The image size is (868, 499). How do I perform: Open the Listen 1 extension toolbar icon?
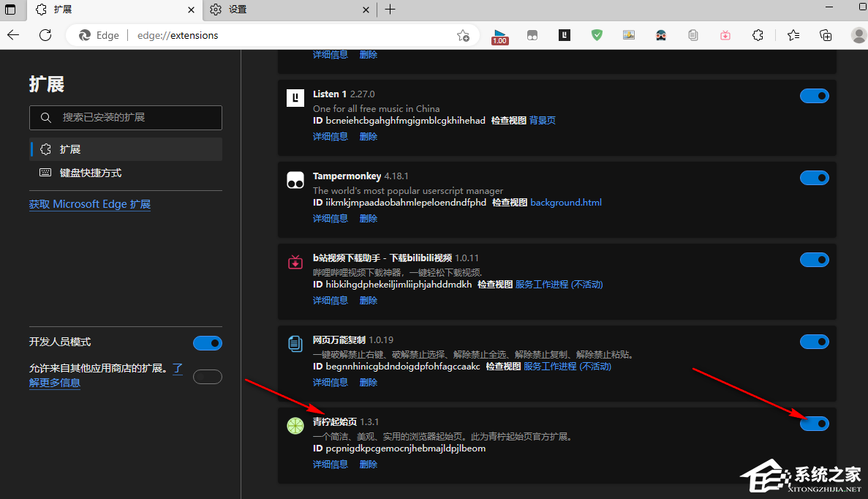565,35
